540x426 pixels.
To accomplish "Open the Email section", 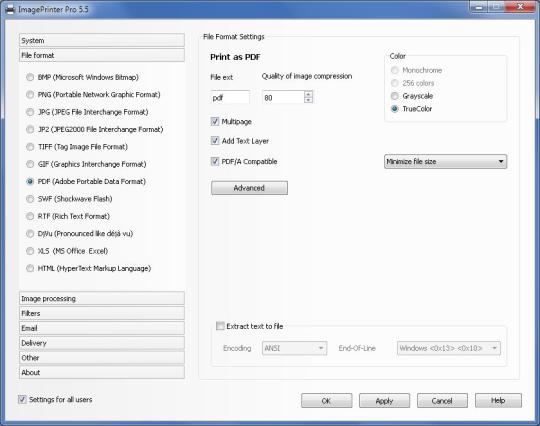I will (x=102, y=328).
